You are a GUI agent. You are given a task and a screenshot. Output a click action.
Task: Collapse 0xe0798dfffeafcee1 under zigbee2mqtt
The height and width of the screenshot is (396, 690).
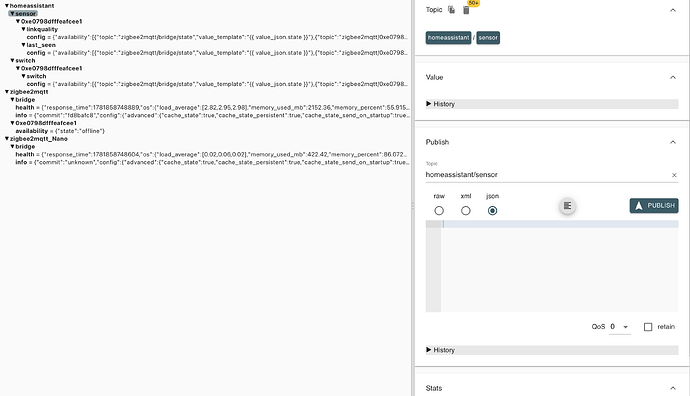(x=12, y=123)
